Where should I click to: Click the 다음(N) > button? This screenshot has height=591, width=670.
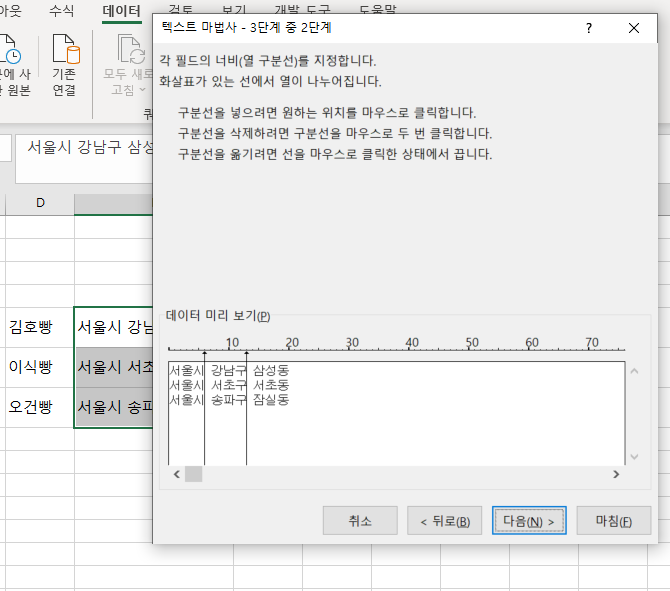[x=529, y=520]
